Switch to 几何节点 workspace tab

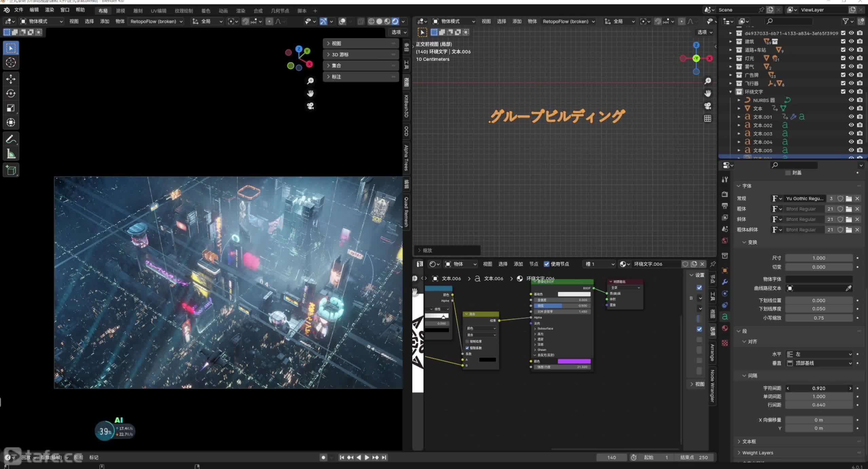pyautogui.click(x=280, y=11)
